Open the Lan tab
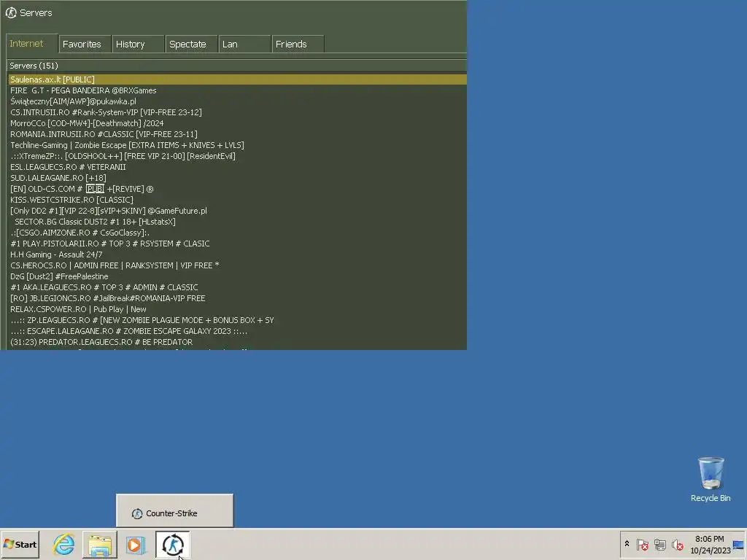 coord(245,44)
